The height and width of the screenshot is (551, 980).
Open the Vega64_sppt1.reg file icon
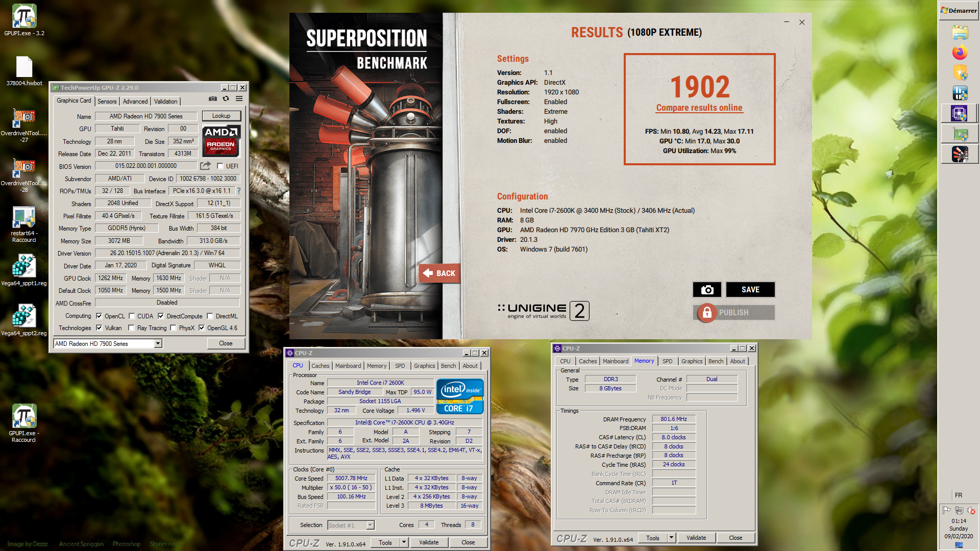click(24, 270)
